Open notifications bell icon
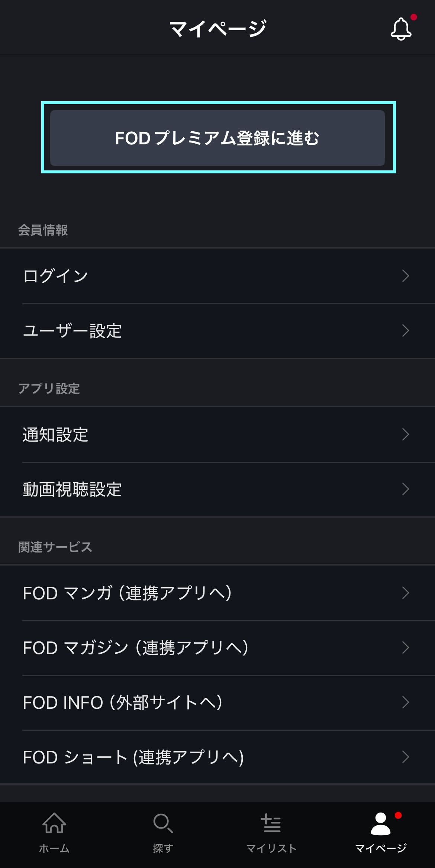The width and height of the screenshot is (435, 868). click(x=401, y=29)
